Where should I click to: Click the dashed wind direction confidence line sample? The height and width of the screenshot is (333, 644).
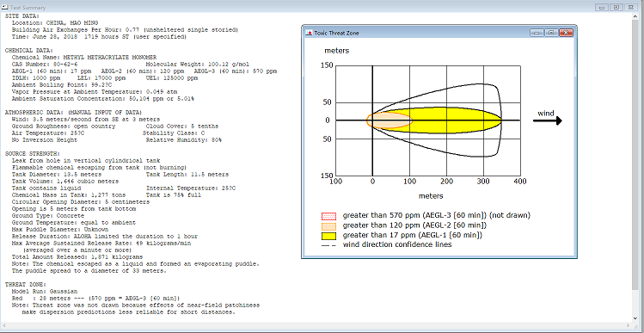[328, 245]
